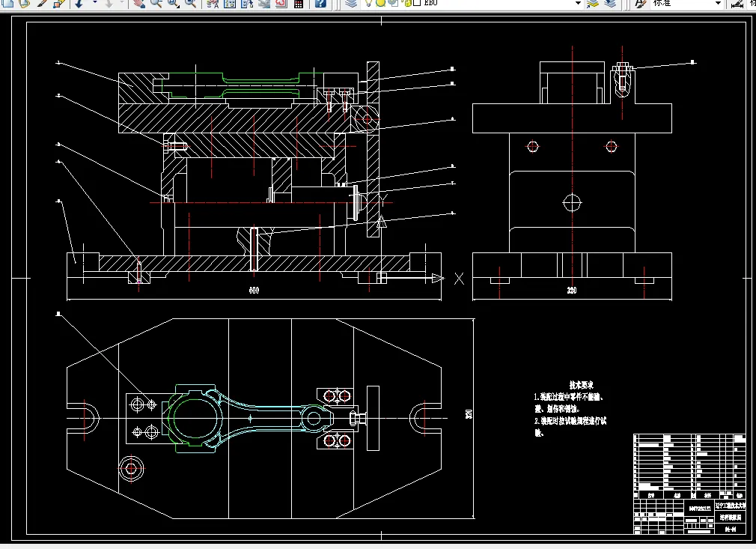This screenshot has width=756, height=549.
Task: Click Make Object's Layer Current icon
Action: point(593,4)
